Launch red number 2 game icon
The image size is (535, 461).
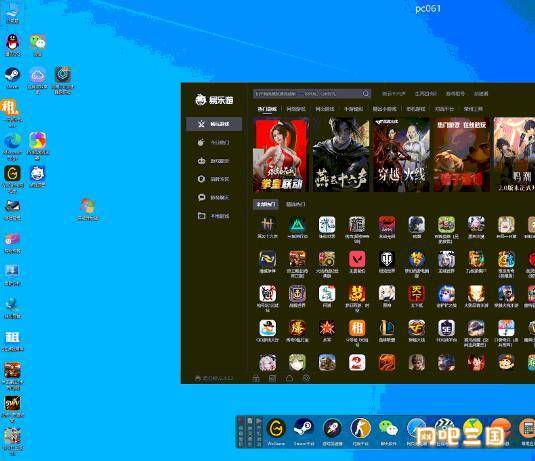357,362
